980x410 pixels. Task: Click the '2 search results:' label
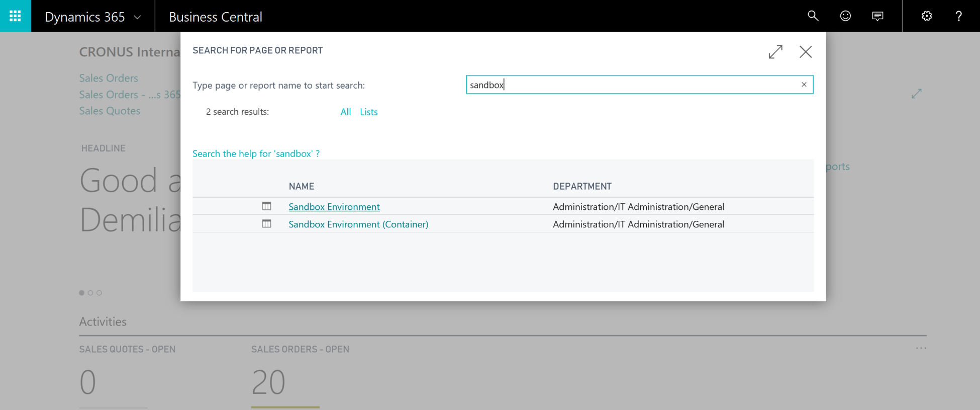tap(237, 112)
